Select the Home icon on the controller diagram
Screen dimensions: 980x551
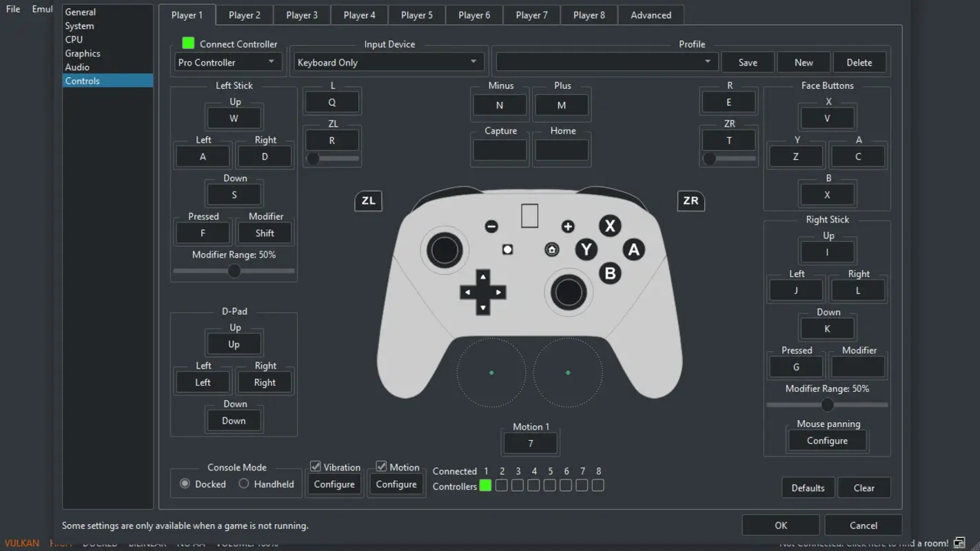point(551,249)
